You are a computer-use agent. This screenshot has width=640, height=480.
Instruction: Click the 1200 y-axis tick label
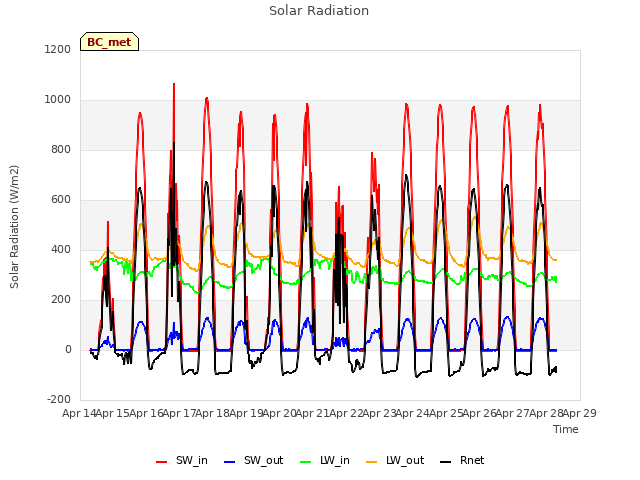(x=58, y=50)
